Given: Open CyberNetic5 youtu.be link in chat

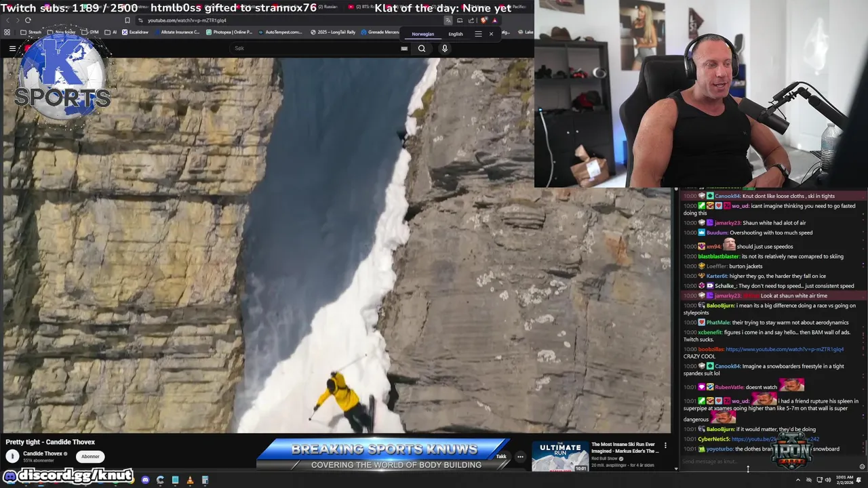Looking at the screenshot, I should click(x=775, y=439).
